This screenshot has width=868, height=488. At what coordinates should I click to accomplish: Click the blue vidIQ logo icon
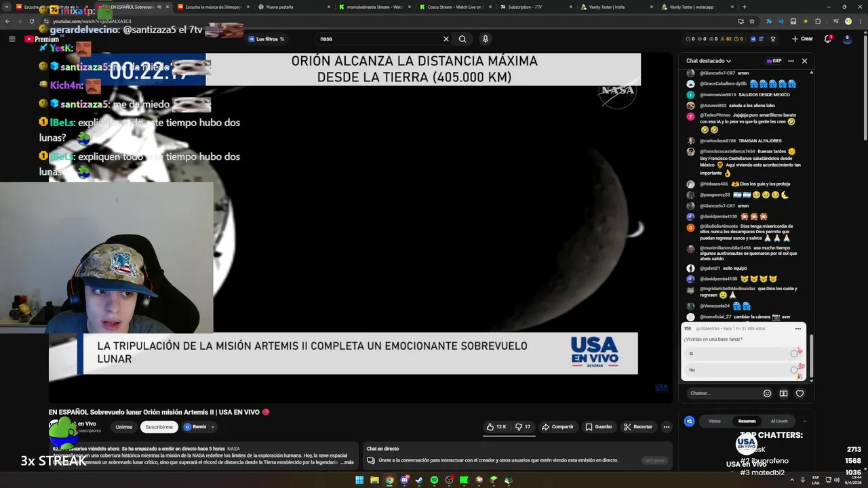pos(690,421)
